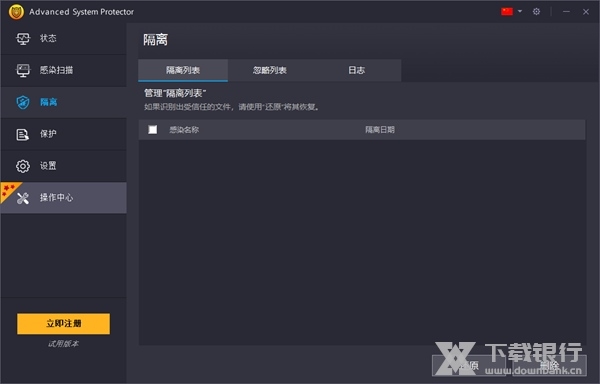This screenshot has width=600, height=384.
Task: Click the China flag language icon
Action: tap(507, 11)
